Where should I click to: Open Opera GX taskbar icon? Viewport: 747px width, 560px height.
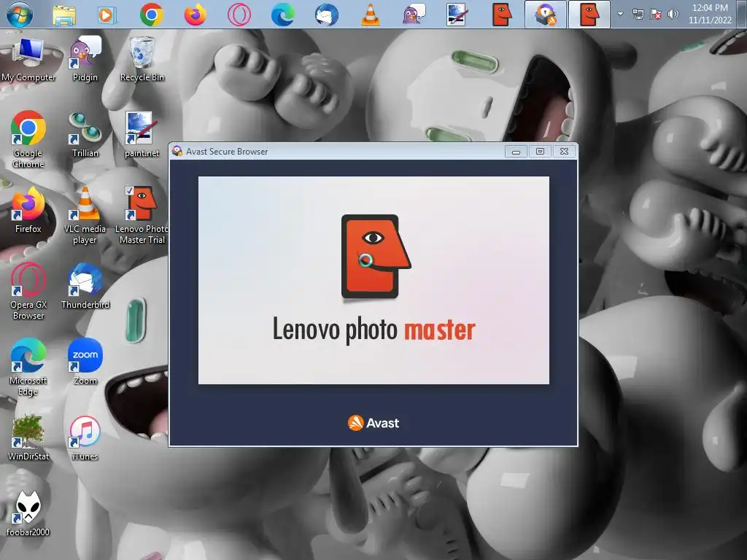click(x=239, y=15)
